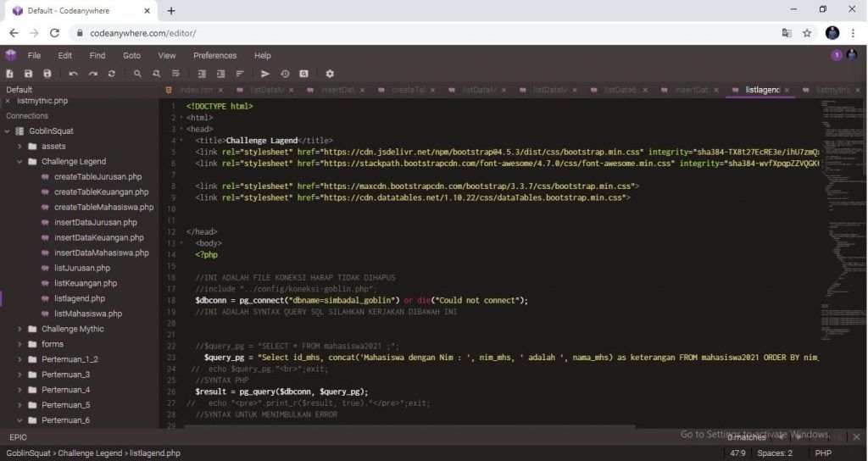This screenshot has height=461, width=868.
Task: Expand the assets folder in the tree
Action: pos(20,146)
